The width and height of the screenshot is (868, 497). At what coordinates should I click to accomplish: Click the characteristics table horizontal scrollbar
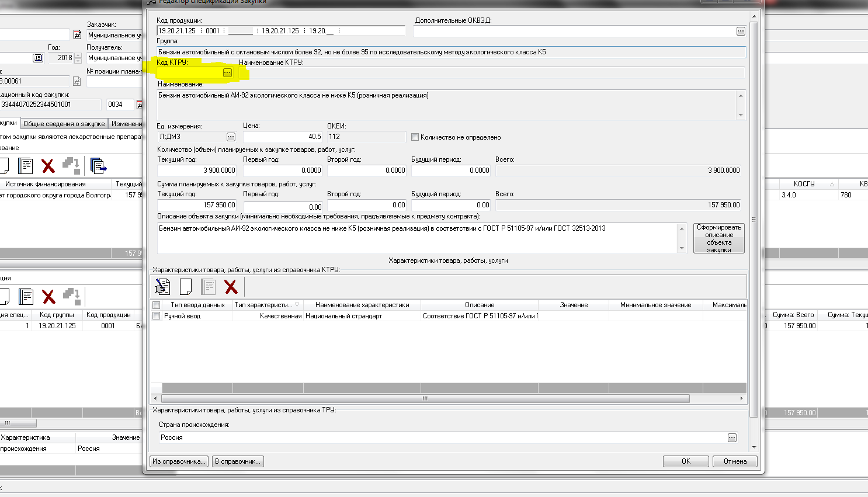425,398
